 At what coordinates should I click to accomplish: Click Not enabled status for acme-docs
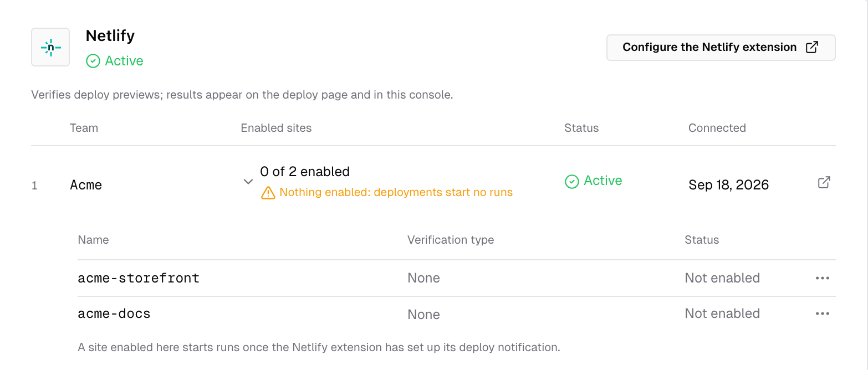coord(722,314)
